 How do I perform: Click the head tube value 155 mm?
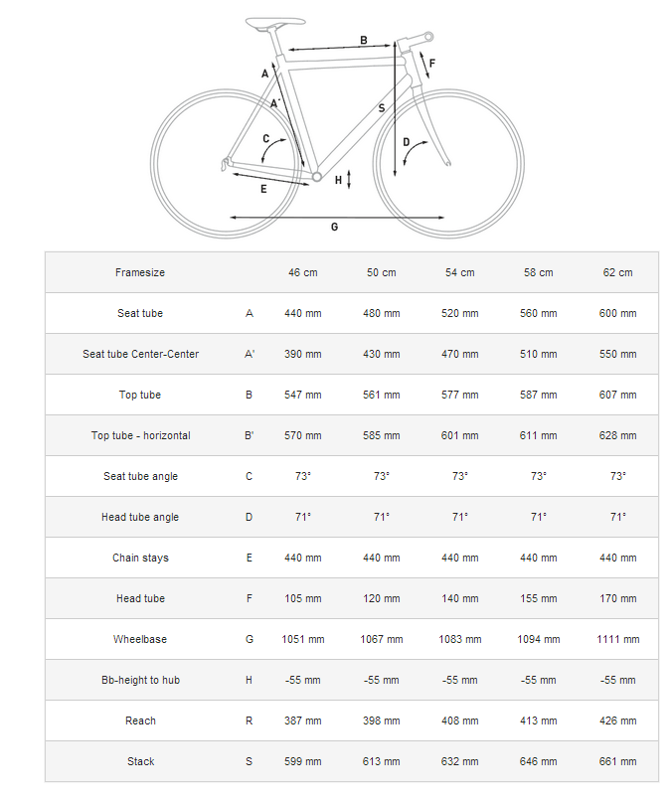coord(539,598)
